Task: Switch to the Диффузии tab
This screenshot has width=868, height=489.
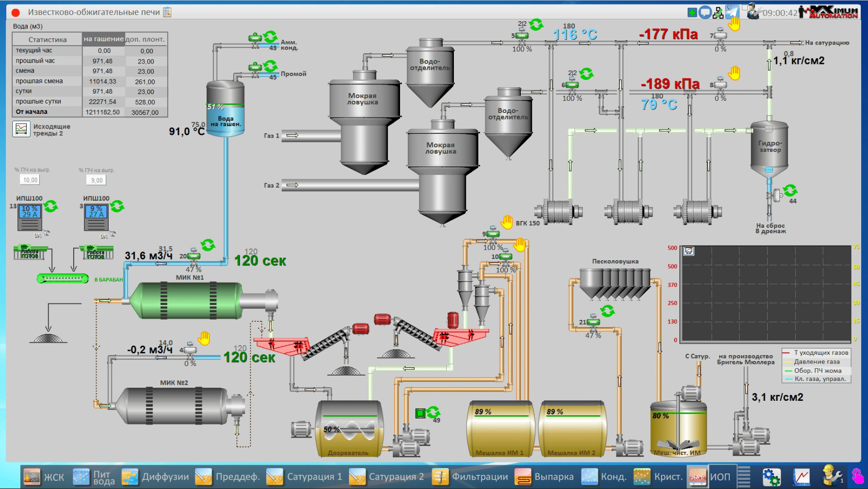Action: 155,477
